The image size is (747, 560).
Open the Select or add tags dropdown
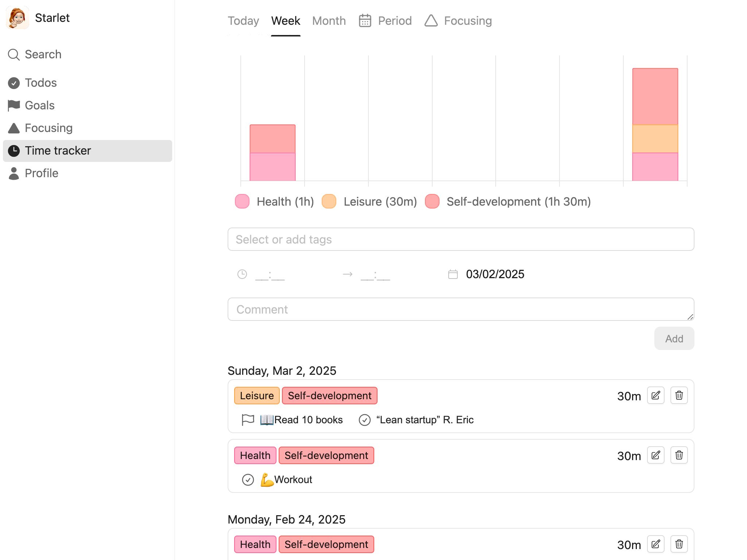pos(461,239)
